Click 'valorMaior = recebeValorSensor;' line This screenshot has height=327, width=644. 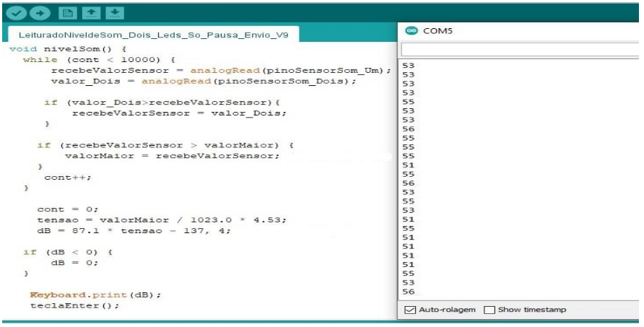click(x=172, y=156)
